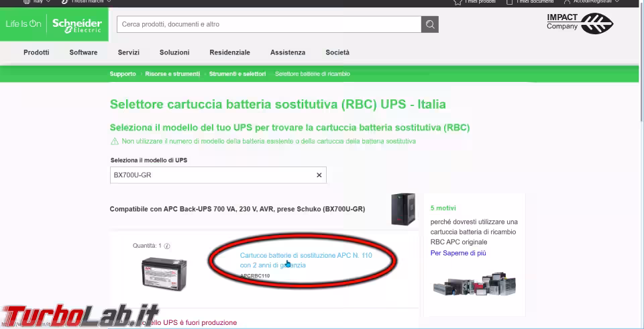Clear the UPS model field with X

319,175
